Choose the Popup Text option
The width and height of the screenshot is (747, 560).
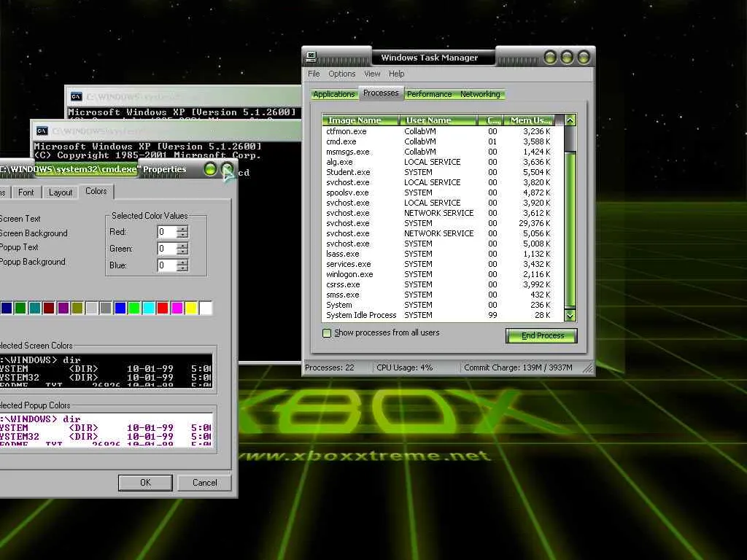(19, 247)
